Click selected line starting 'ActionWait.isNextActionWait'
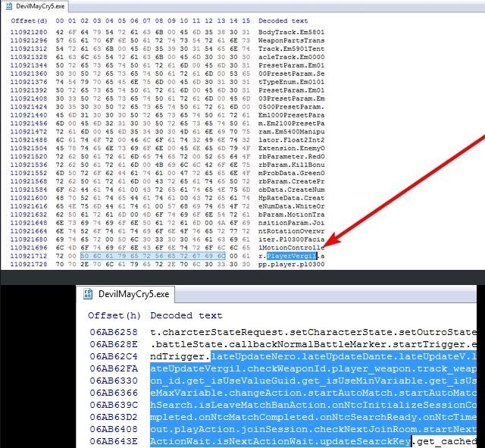Screen dimensions: 485x448 (281, 441)
